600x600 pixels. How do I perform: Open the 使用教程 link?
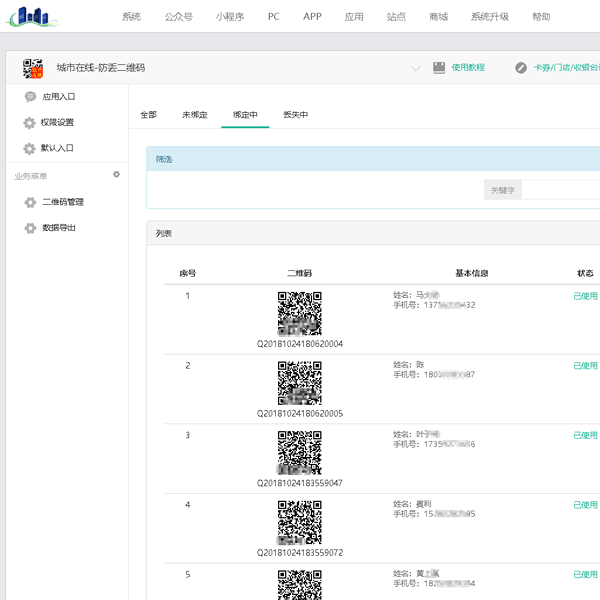click(468, 68)
